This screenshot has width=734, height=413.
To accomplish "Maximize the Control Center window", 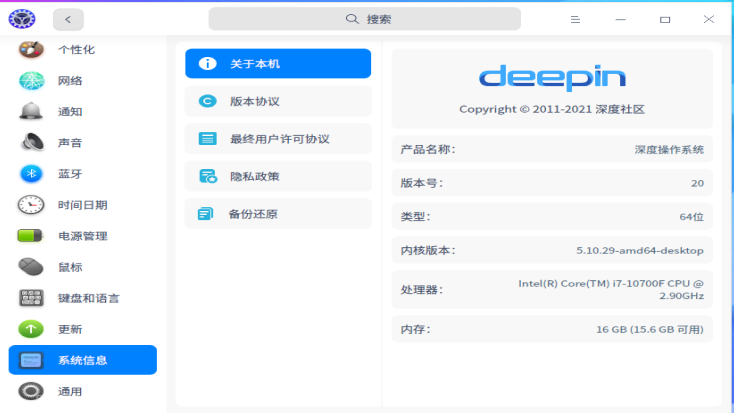I will 665,19.
